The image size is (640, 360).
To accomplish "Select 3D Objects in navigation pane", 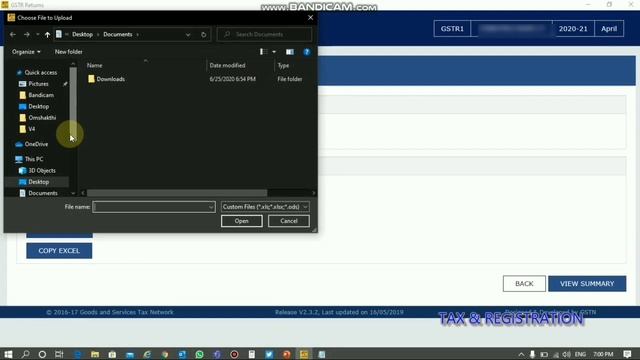I will (x=42, y=171).
